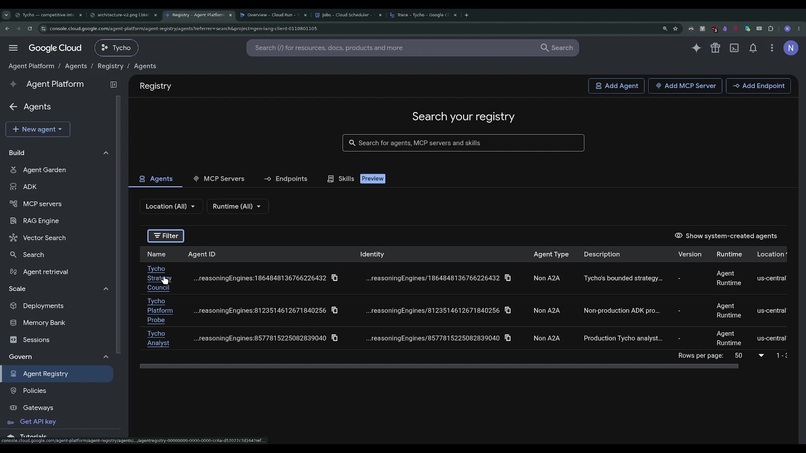This screenshot has width=806, height=453.
Task: Activate Cloud Shell terminal icon
Action: click(x=734, y=48)
